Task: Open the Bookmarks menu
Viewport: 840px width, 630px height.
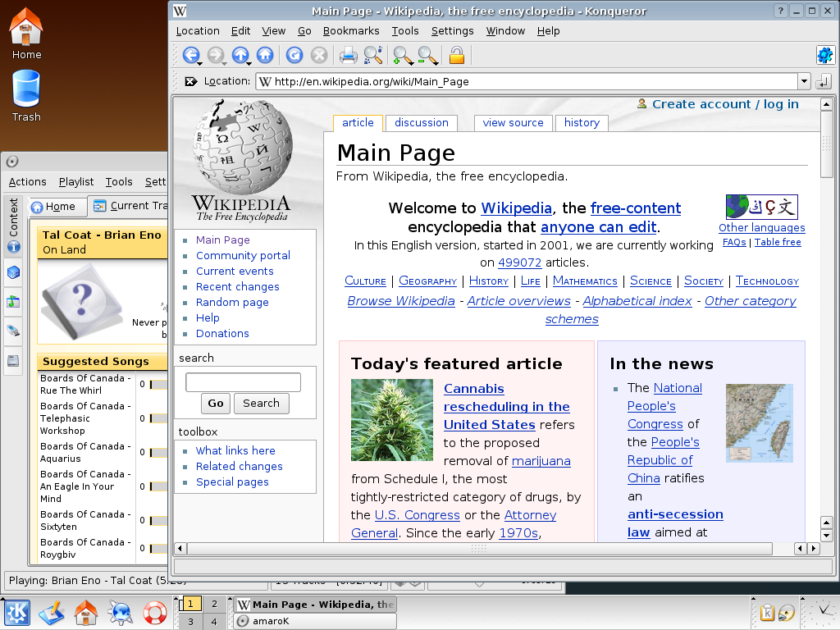Action: coord(351,31)
